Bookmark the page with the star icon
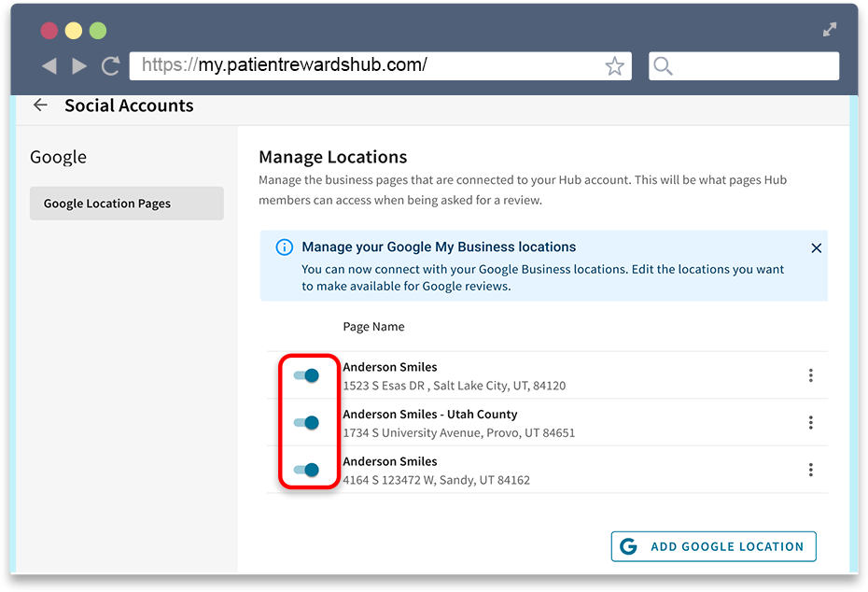Viewport: 868px width, 592px height. pos(614,66)
